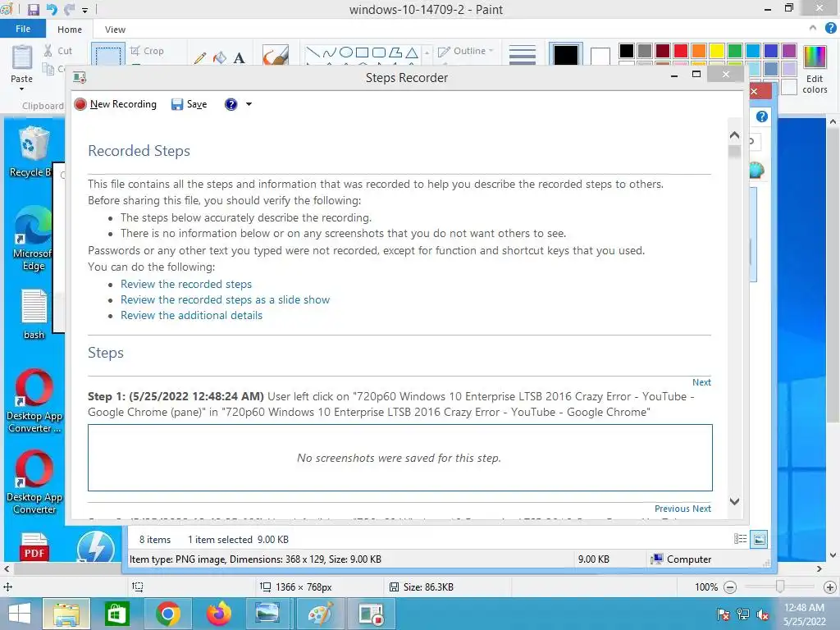Switch to Paint's View tab
Viewport: 840px width, 630px height.
click(115, 30)
